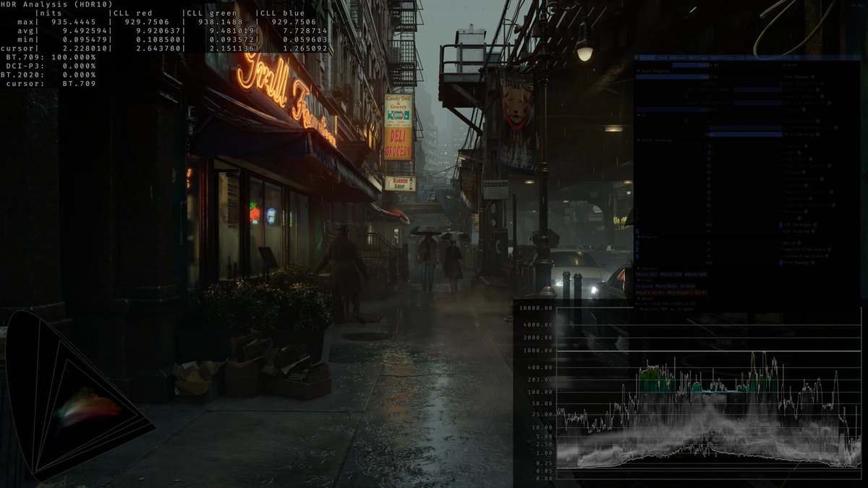This screenshot has height=488, width=868.
Task: Collapse the Color Grading section
Action: tap(639, 140)
